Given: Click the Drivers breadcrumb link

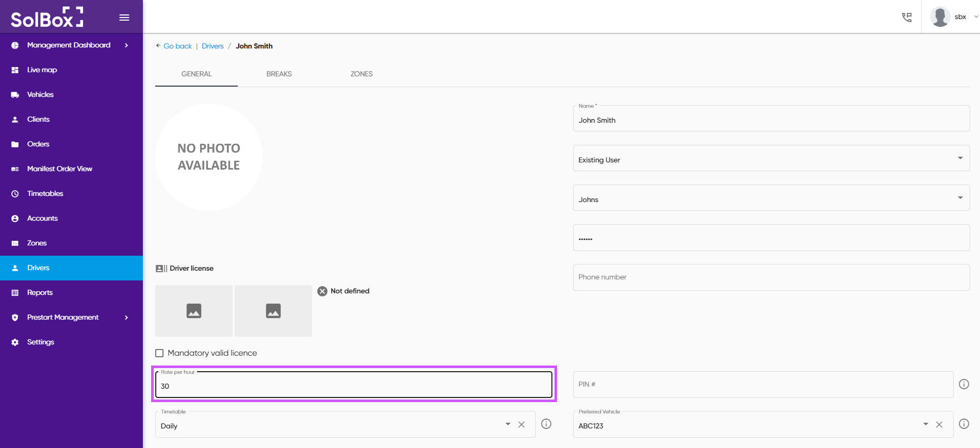Looking at the screenshot, I should 213,46.
